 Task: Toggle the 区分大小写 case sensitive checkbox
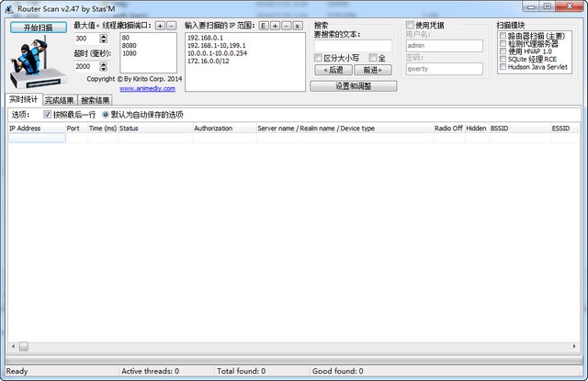[x=319, y=58]
